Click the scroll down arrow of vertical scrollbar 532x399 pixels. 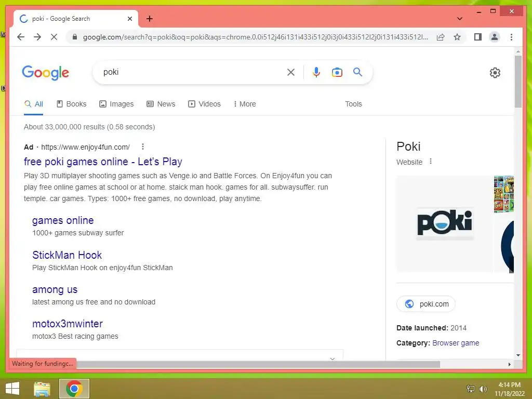pos(518,355)
